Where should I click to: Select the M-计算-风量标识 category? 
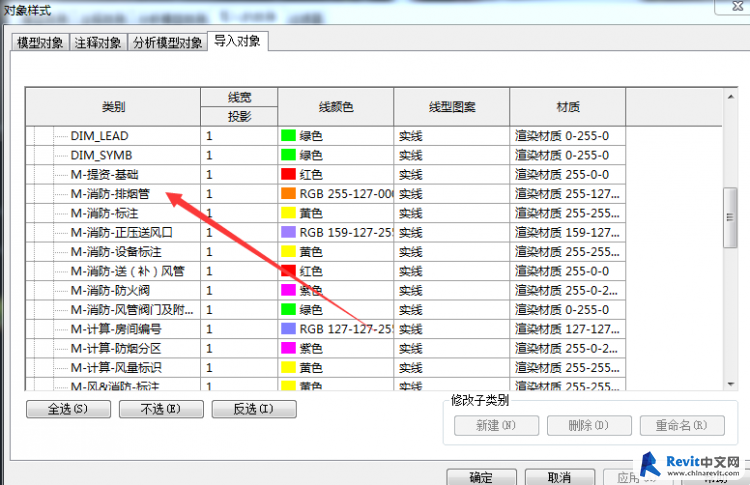(x=116, y=367)
